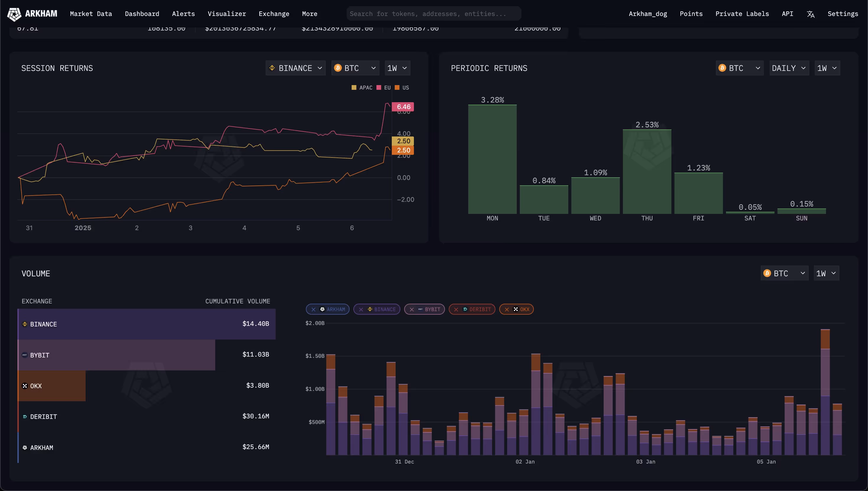Click the Arkham icon in the exchange list
Viewport: 868px width, 491px height.
coord(25,448)
